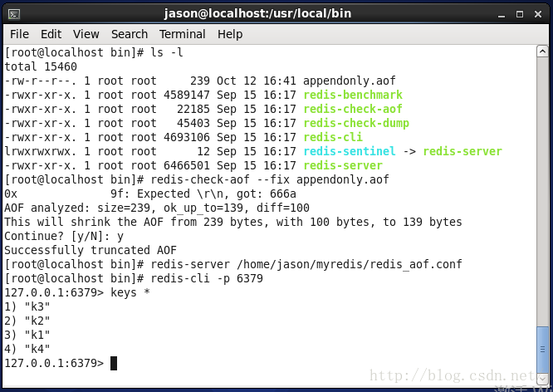Click 'This will shrink the AOF' line

tap(233, 222)
